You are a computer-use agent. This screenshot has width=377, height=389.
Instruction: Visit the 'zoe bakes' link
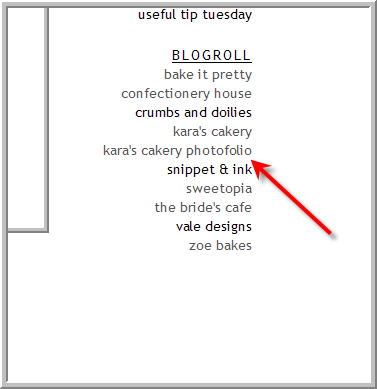click(x=220, y=246)
